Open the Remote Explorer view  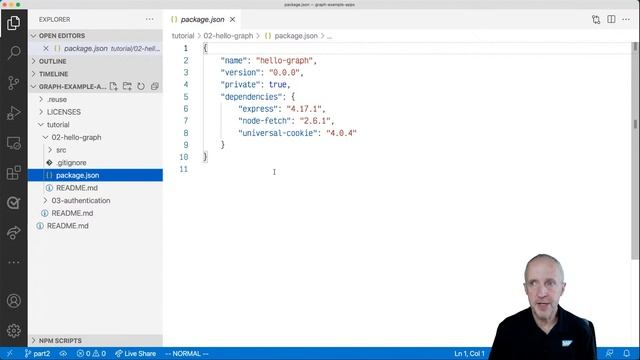pyautogui.click(x=13, y=143)
